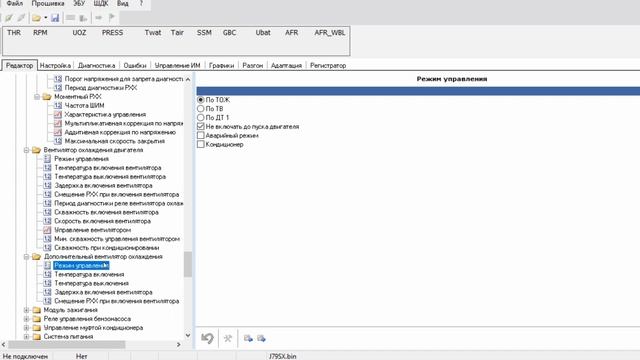Click the grayed flag toolbar icon
This screenshot has width=640, height=360.
tap(112, 17)
